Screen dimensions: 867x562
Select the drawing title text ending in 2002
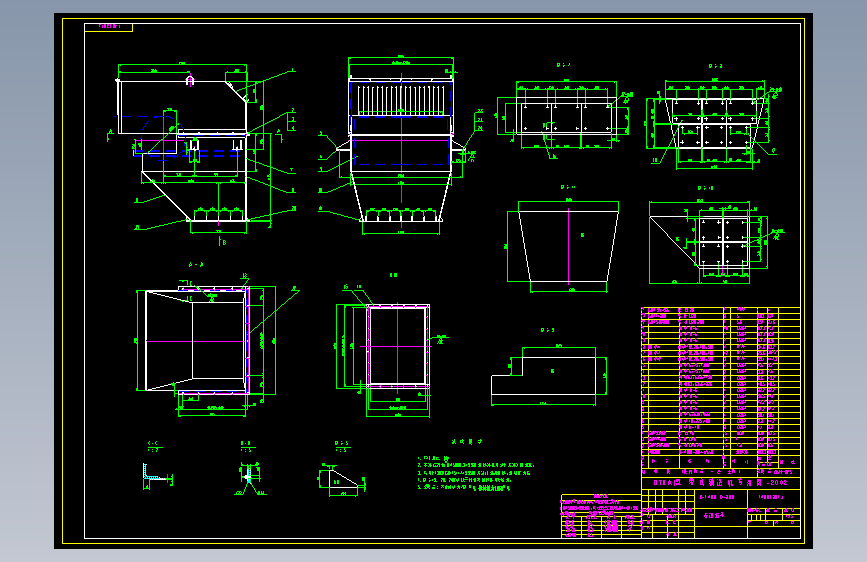point(720,482)
